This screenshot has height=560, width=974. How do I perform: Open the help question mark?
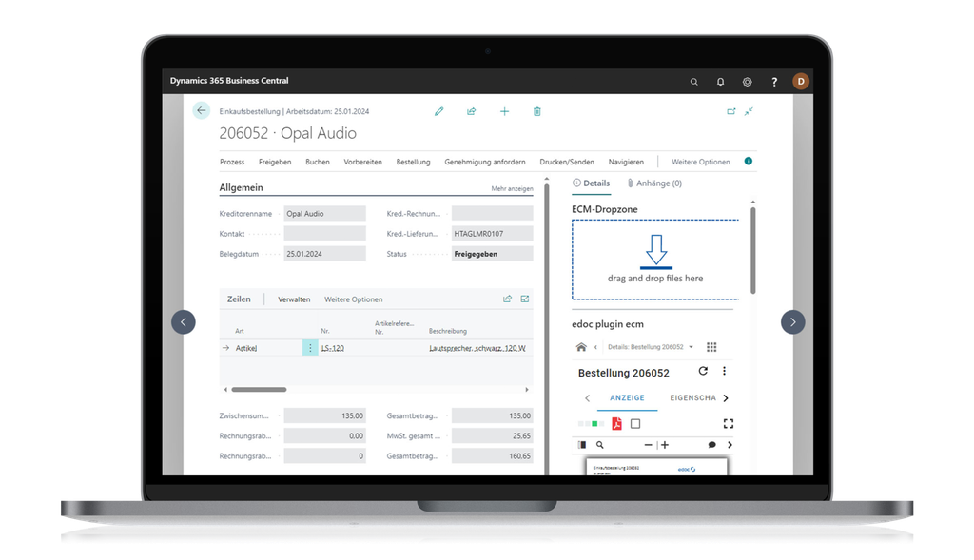click(774, 82)
